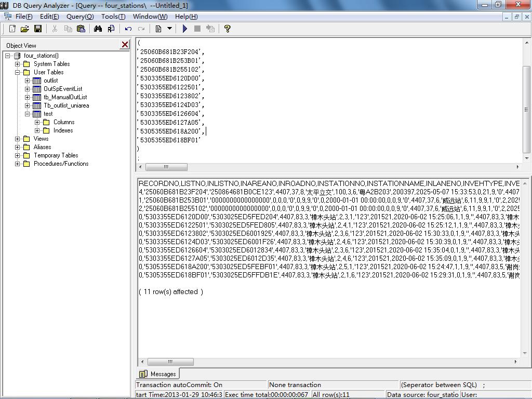Select the OutSpEventList table
The height and width of the screenshot is (399, 532).
(63, 89)
